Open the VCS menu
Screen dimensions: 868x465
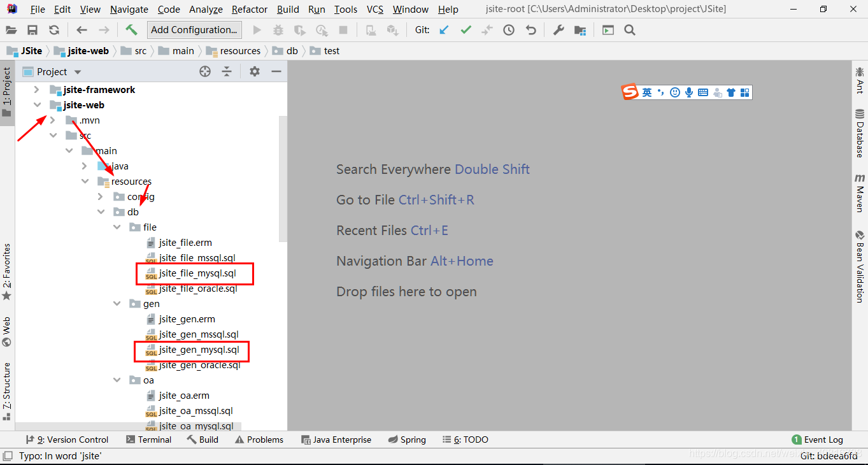click(375, 9)
